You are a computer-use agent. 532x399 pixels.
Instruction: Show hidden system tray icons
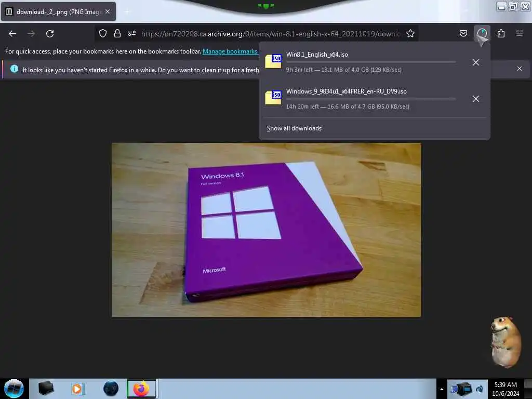point(442,389)
